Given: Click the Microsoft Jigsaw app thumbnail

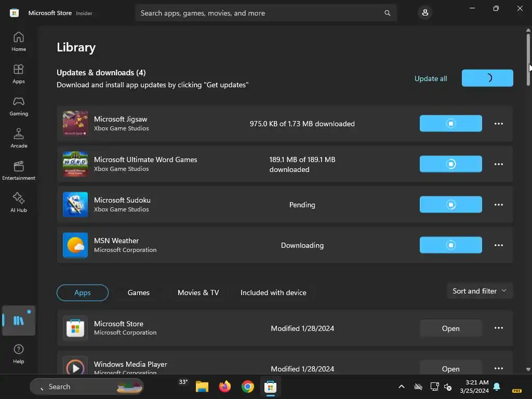Looking at the screenshot, I should click(75, 124).
